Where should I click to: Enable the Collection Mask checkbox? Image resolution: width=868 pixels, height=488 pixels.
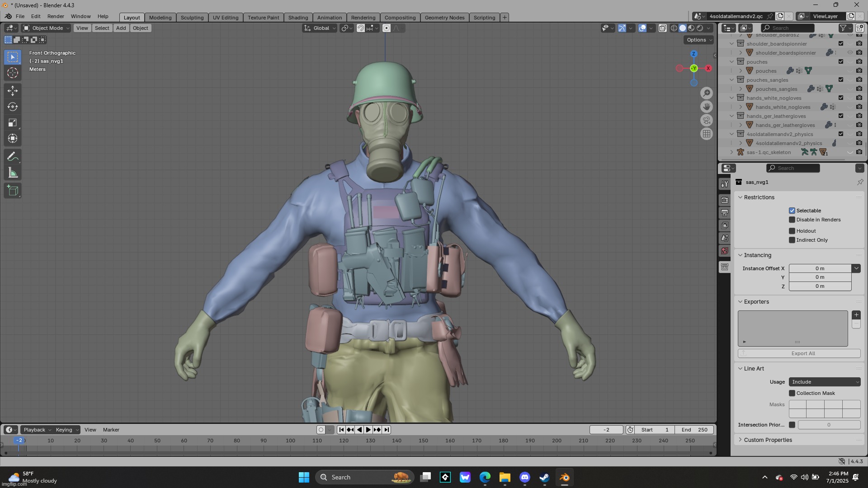pos(792,393)
